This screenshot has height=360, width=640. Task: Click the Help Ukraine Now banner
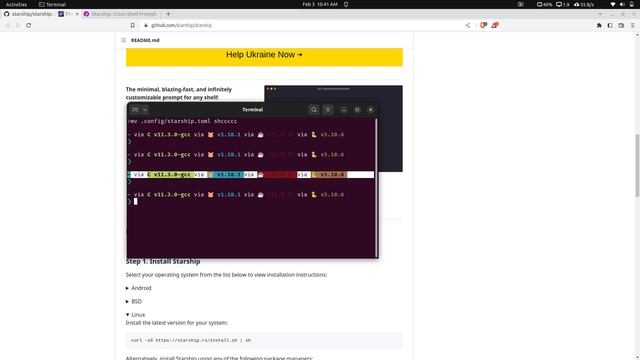[264, 57]
